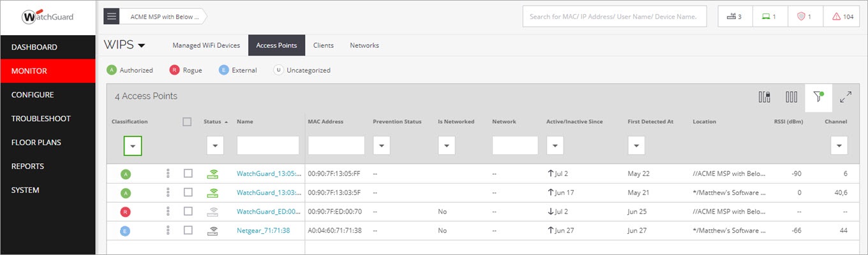868x255 pixels.
Task: Click the status icon of Netgear_71:71:38 row
Action: pyautogui.click(x=213, y=231)
